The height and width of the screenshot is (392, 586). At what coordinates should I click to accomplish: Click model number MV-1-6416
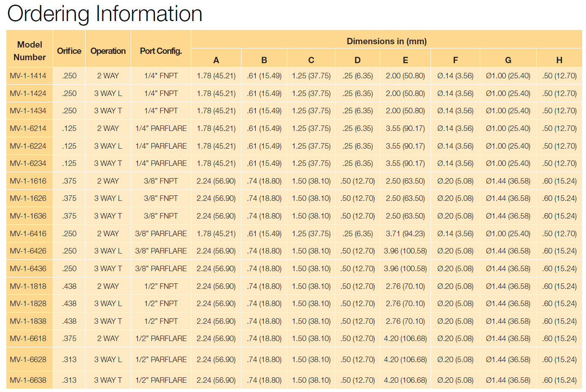28,234
